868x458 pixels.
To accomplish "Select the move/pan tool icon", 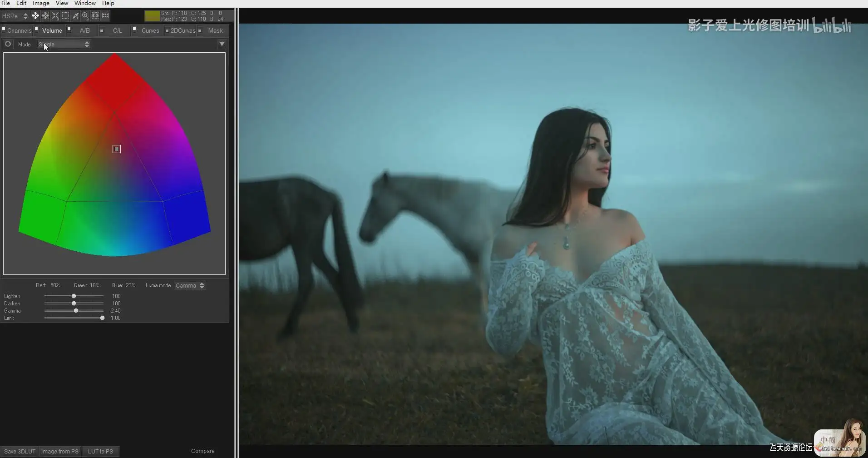I will coord(35,15).
